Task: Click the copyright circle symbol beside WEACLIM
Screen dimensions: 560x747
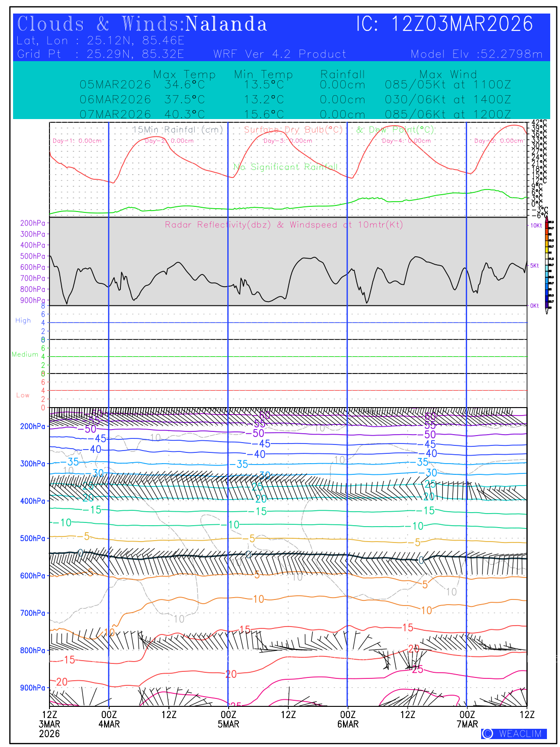Action: (x=488, y=733)
